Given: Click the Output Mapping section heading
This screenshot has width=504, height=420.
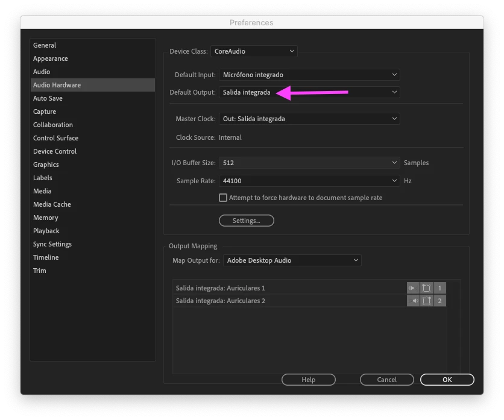Looking at the screenshot, I should tap(193, 246).
